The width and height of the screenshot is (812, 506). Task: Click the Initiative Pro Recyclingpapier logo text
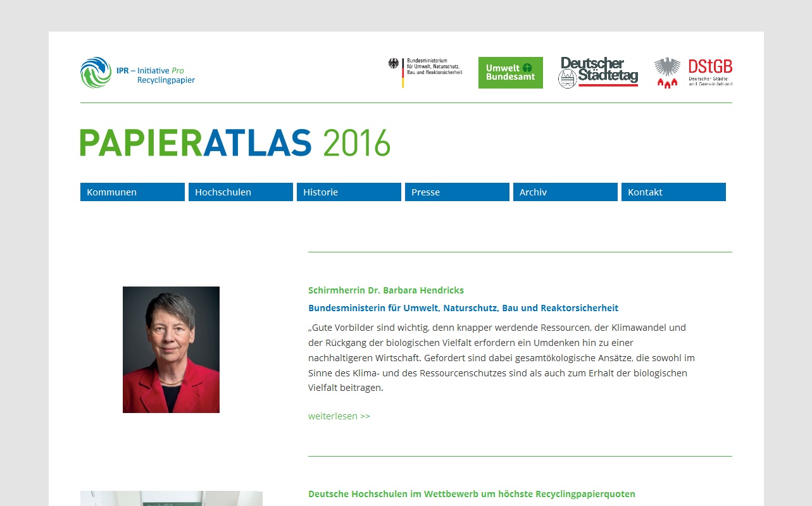point(156,75)
